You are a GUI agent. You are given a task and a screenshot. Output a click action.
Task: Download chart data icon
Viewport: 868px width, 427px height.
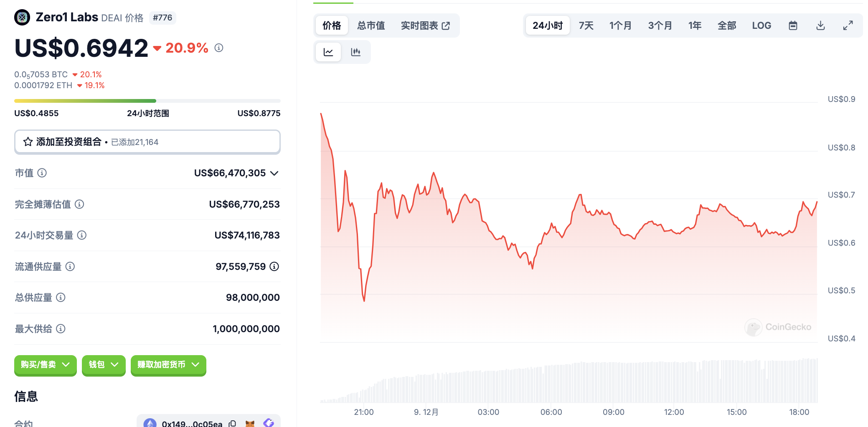[x=820, y=25]
